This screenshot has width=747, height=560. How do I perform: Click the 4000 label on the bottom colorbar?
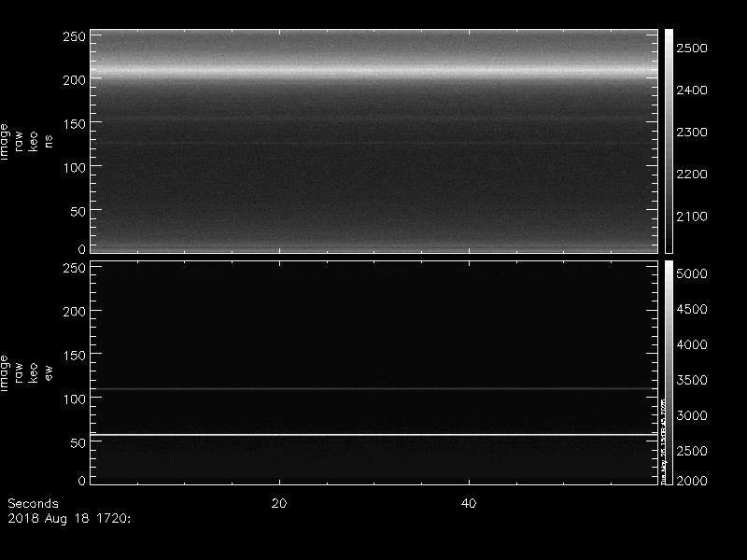tap(692, 344)
